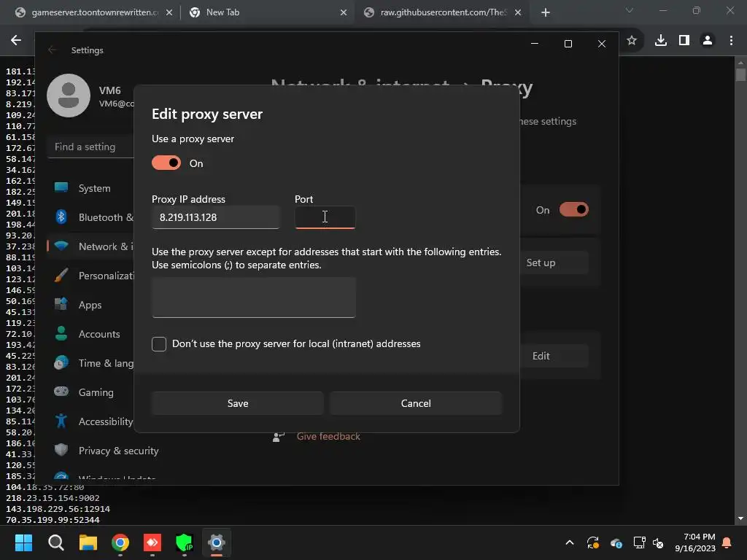Viewport: 747px width, 560px height.
Task: Toggle the Chrome side panel icon
Action: pos(684,41)
